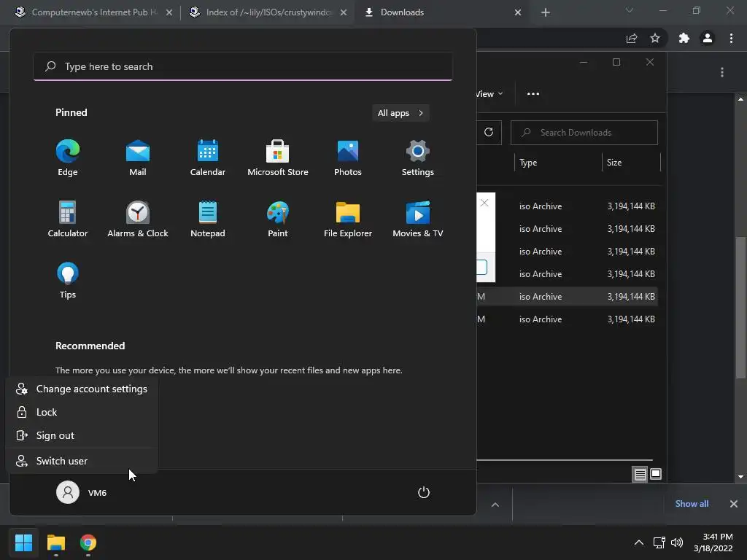Screen dimensions: 747x560
Task: Expand the All apps list
Action: (x=400, y=113)
